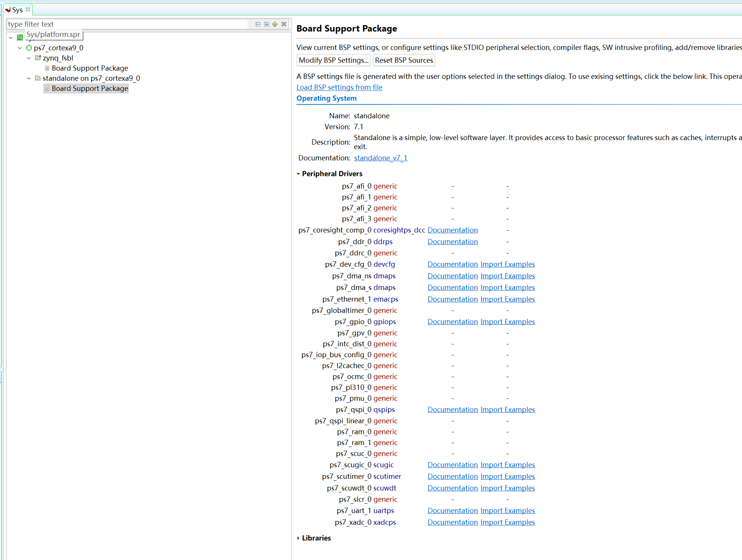Click the collapse all tree icon
This screenshot has height=560, width=742.
click(258, 24)
